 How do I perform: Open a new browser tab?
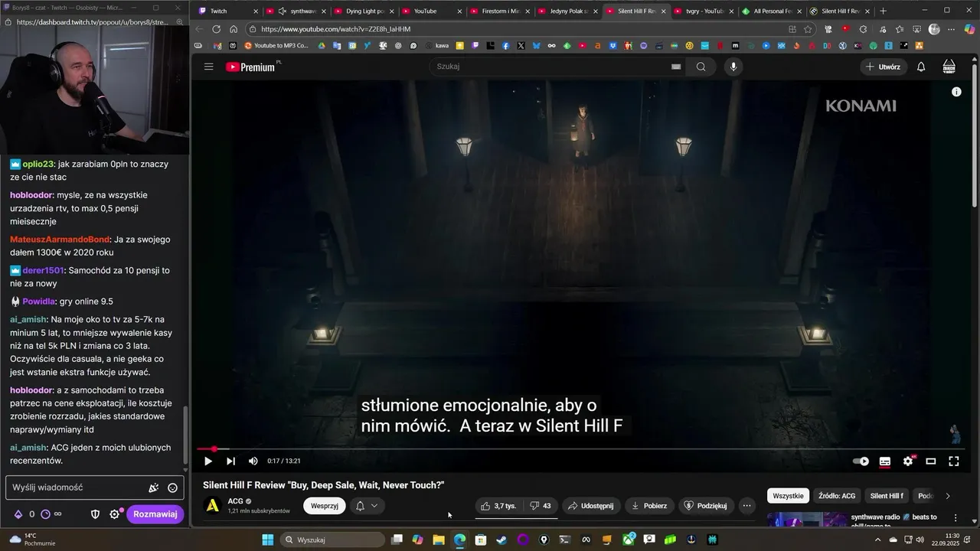pos(883,11)
